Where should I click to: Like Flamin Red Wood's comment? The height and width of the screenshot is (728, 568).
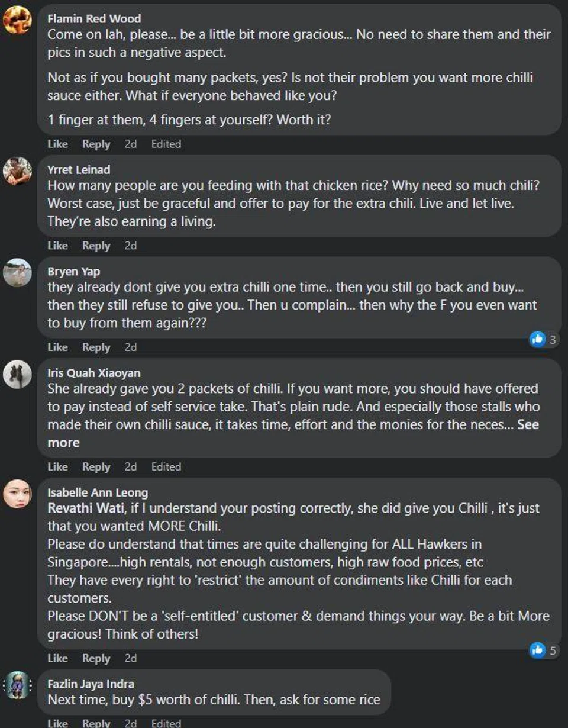tap(57, 144)
